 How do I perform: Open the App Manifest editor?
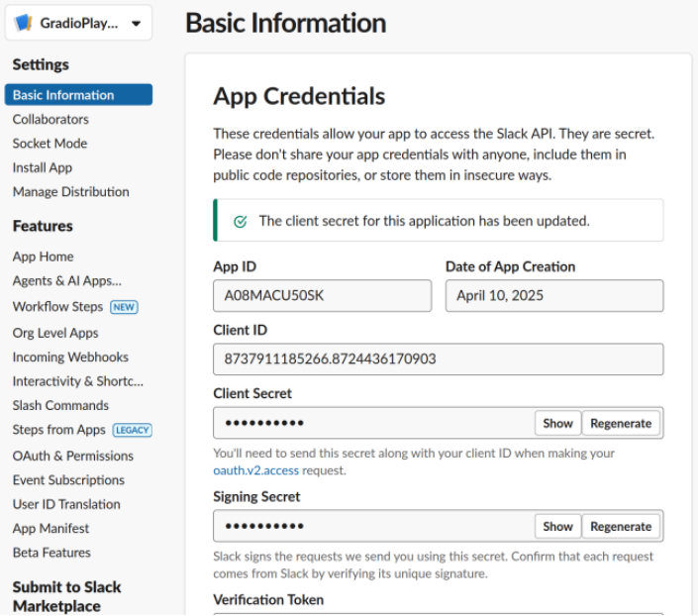pyautogui.click(x=50, y=529)
